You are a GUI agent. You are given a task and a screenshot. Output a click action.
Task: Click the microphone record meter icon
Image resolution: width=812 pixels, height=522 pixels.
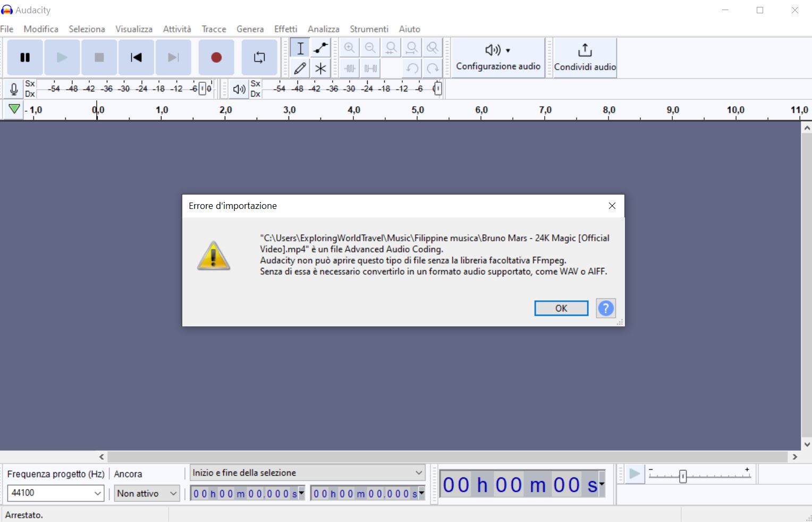tap(14, 89)
